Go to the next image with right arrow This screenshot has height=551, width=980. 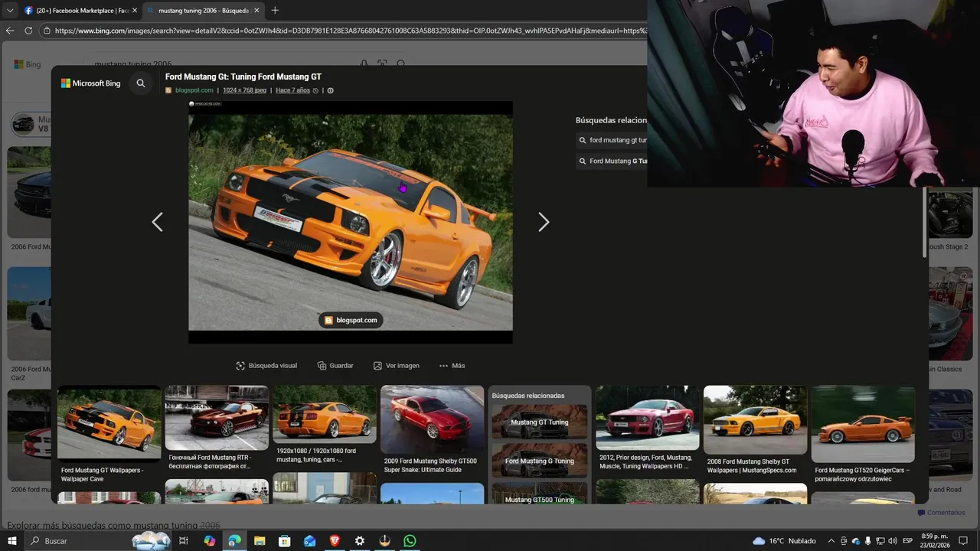(544, 222)
